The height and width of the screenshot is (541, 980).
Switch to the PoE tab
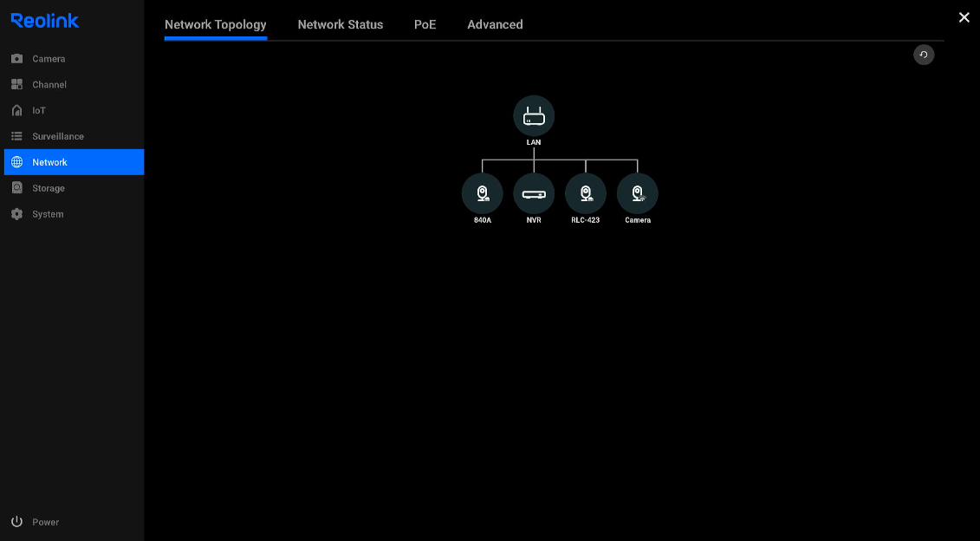425,24
